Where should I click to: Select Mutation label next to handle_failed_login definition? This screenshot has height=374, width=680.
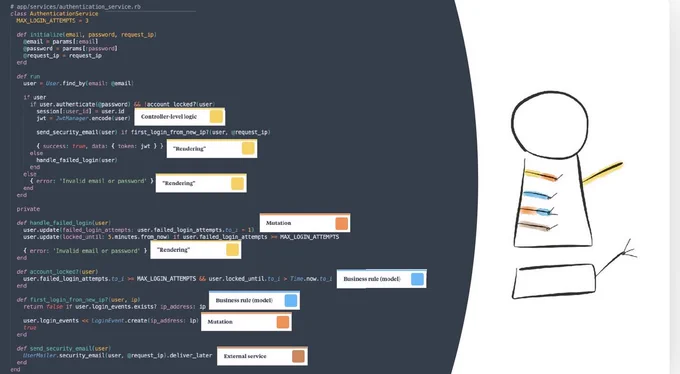point(305,223)
